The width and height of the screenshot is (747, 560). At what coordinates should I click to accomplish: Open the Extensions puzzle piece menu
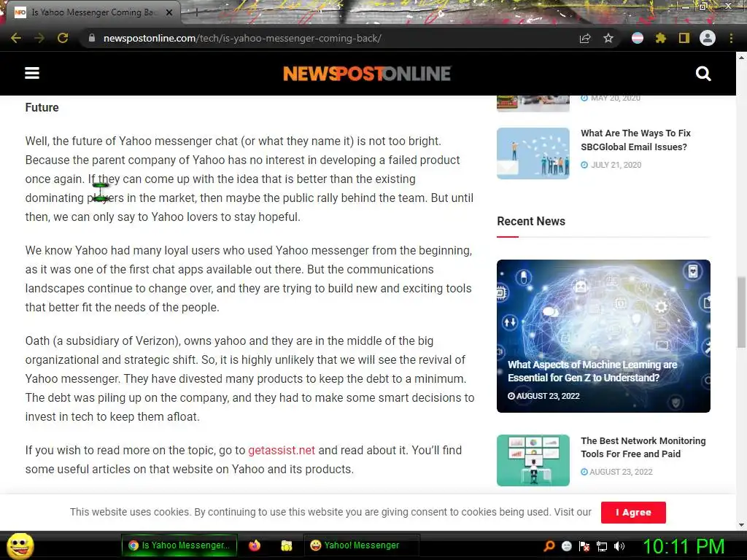(661, 38)
